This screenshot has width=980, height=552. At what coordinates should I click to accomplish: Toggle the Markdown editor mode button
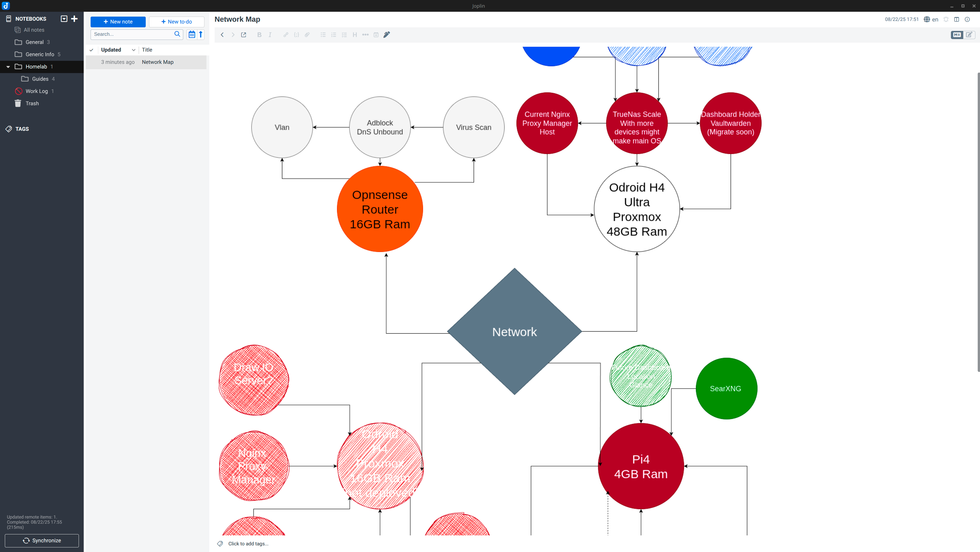pos(957,35)
